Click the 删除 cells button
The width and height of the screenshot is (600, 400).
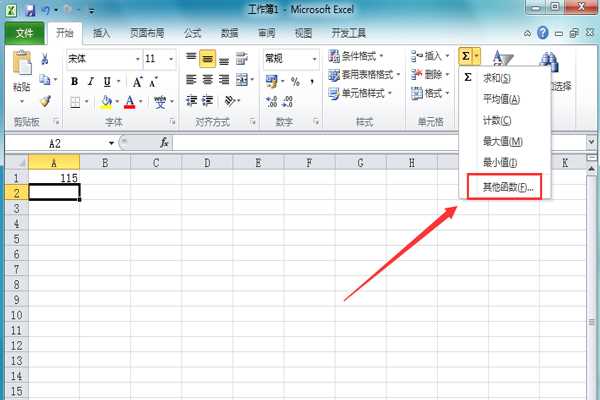pyautogui.click(x=430, y=75)
